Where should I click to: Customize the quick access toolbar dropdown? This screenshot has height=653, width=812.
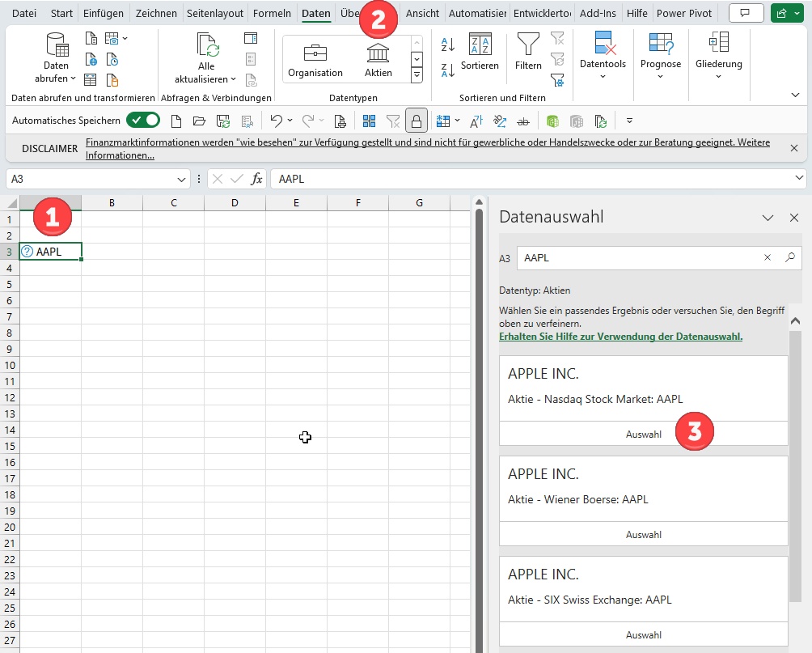tap(630, 121)
